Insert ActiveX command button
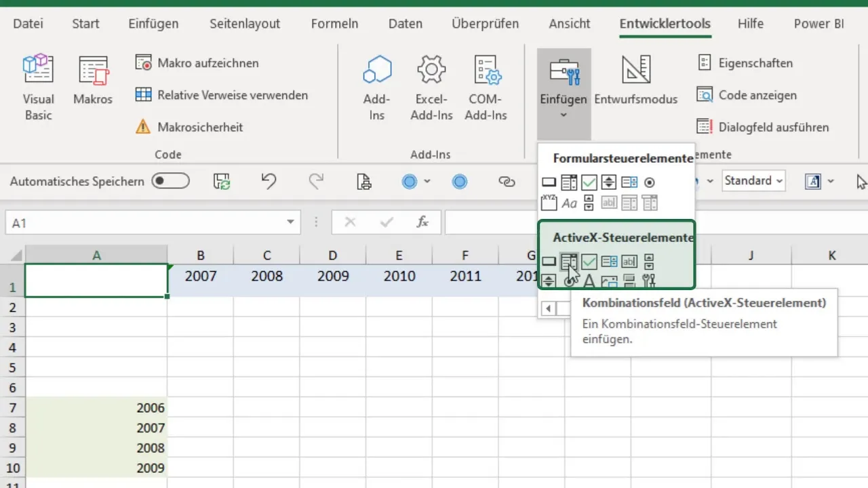This screenshot has height=488, width=868. [x=549, y=261]
